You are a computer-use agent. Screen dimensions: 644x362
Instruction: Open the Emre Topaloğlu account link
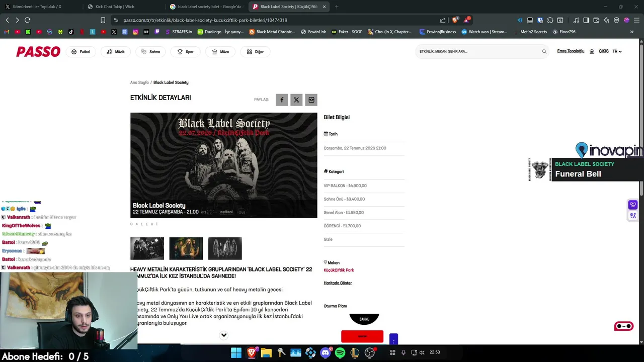click(x=571, y=51)
